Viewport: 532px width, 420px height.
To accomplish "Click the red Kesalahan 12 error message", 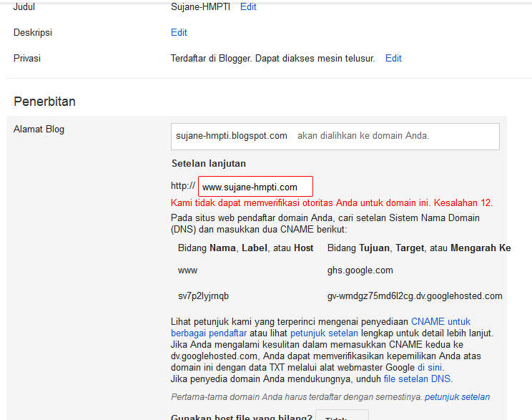I will tap(332, 202).
